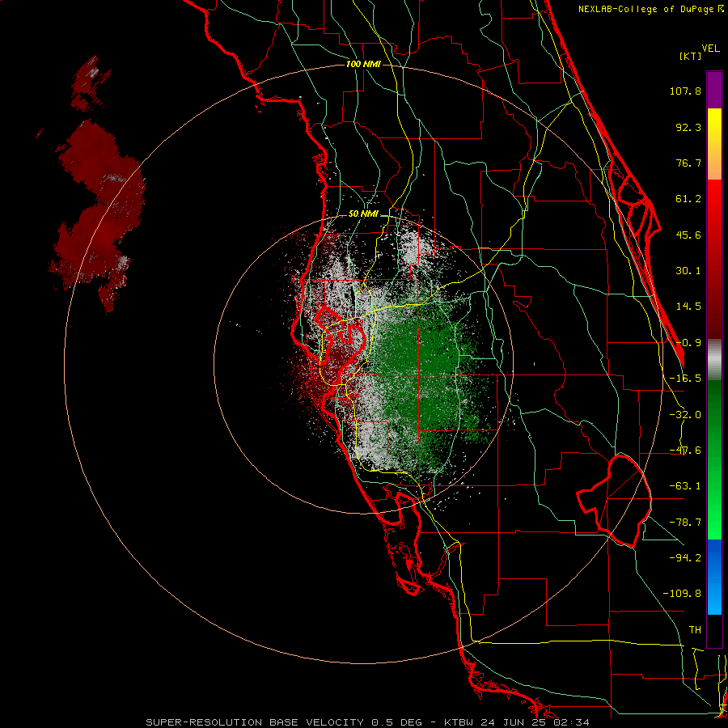
Task: Click the 100 NMI range ring label
Action: click(363, 64)
